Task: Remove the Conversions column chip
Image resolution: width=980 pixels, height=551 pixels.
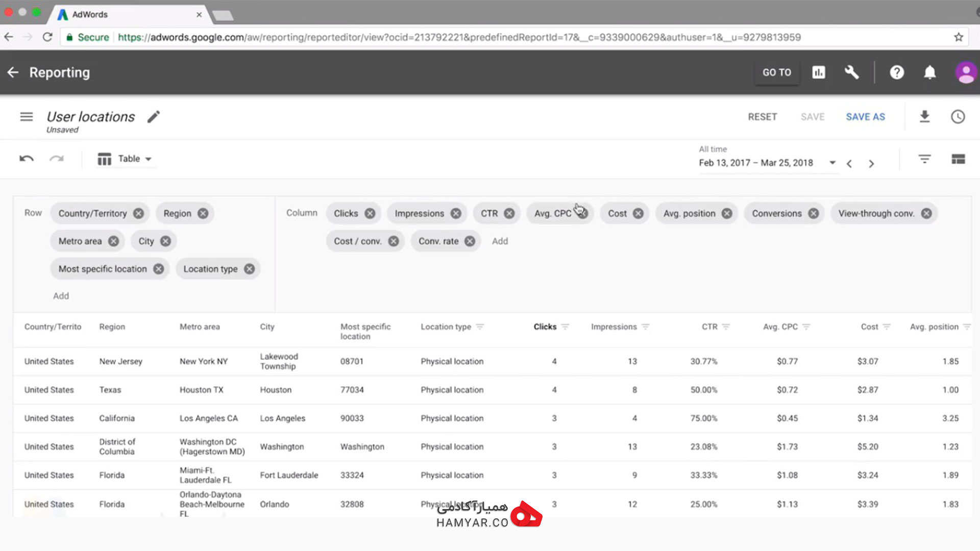Action: click(x=814, y=213)
